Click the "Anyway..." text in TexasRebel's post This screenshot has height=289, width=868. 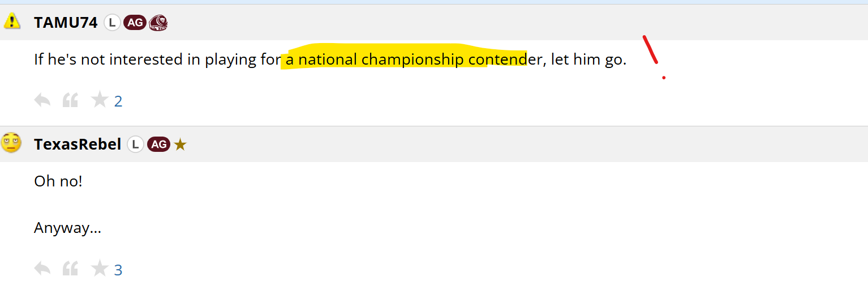[x=67, y=228]
